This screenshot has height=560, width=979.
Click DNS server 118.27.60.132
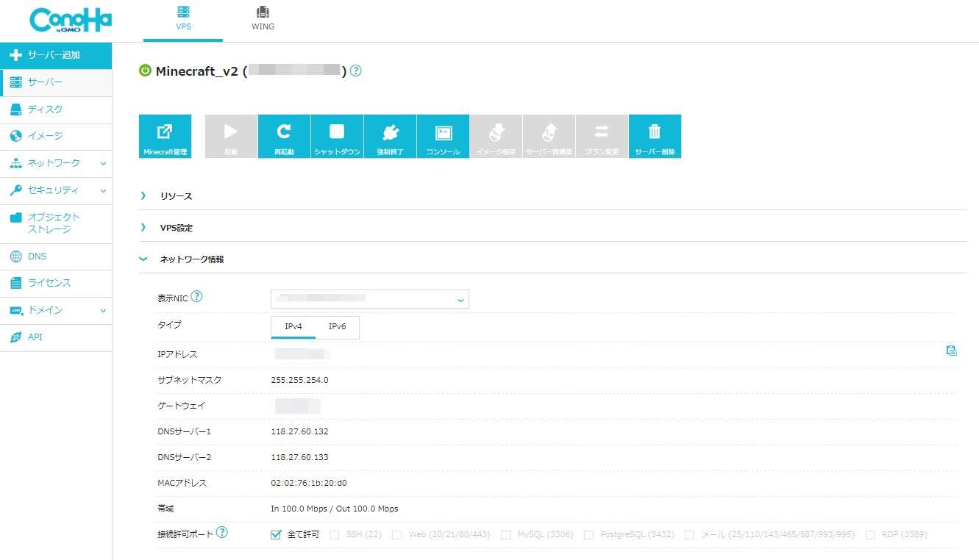pyautogui.click(x=299, y=431)
